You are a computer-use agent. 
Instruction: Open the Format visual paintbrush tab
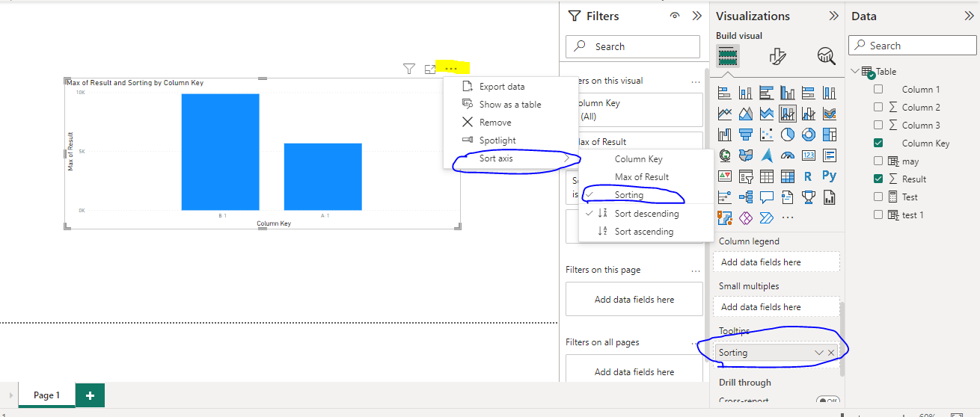pos(777,56)
